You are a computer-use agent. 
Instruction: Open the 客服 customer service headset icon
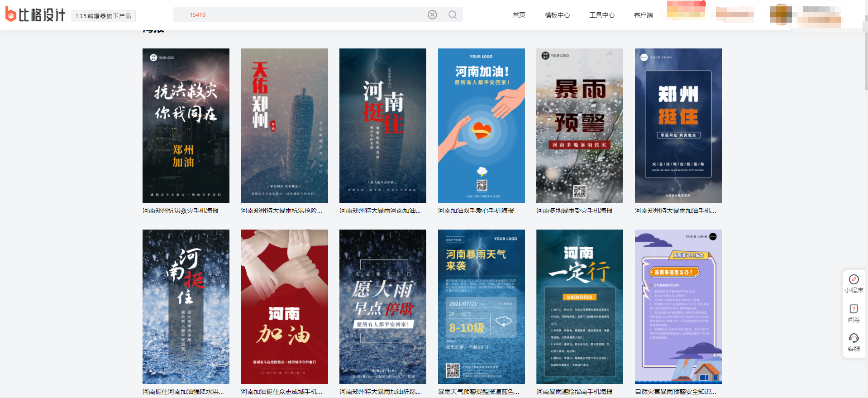coord(854,342)
